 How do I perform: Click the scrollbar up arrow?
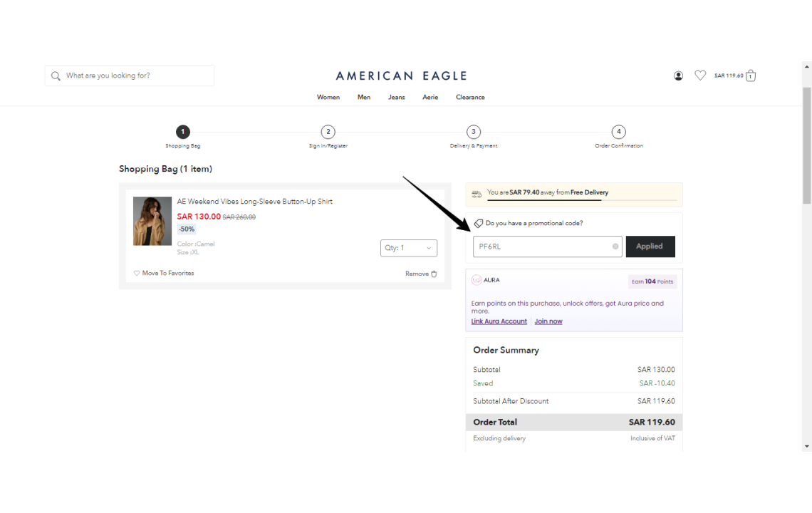pyautogui.click(x=807, y=67)
